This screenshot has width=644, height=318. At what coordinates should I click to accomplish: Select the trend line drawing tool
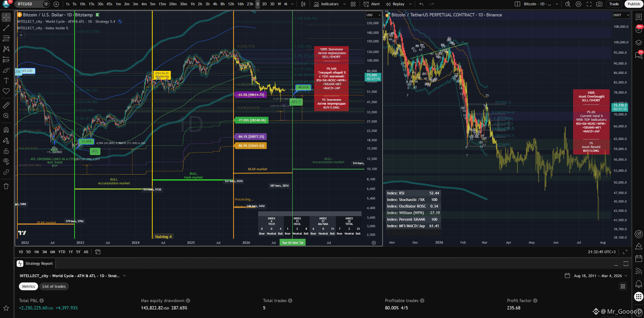6,28
